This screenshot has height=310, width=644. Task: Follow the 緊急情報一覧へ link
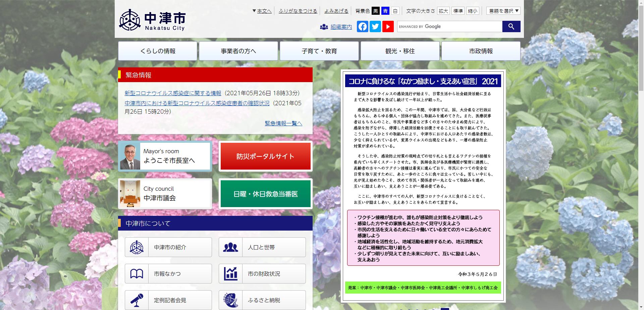[x=283, y=124]
